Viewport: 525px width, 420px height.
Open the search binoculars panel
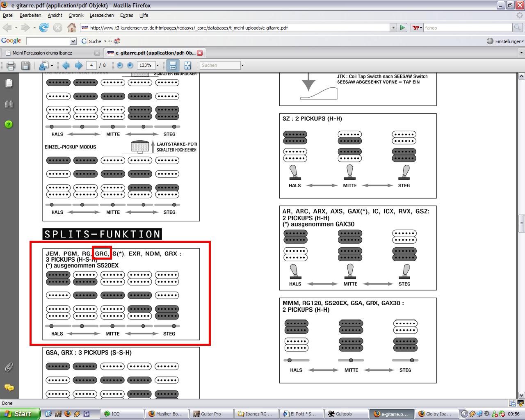(x=9, y=104)
